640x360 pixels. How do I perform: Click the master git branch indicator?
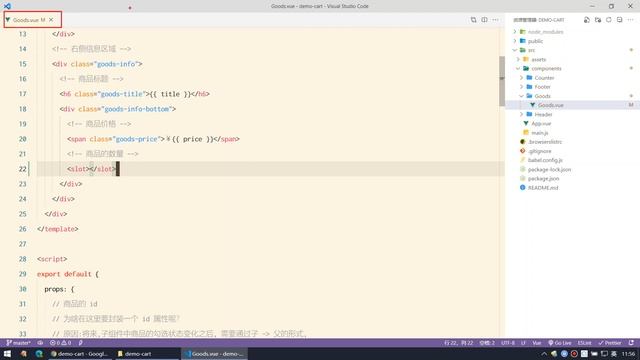click(18, 343)
